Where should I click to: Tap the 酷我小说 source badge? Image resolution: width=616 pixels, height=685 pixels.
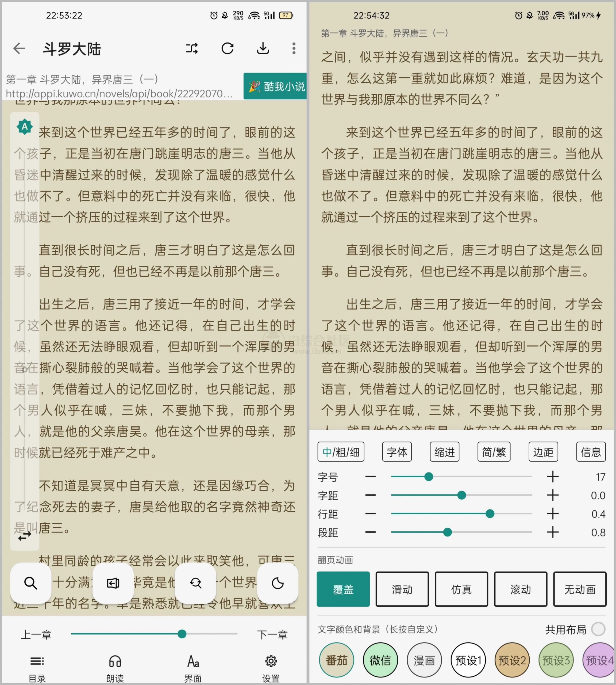click(275, 86)
